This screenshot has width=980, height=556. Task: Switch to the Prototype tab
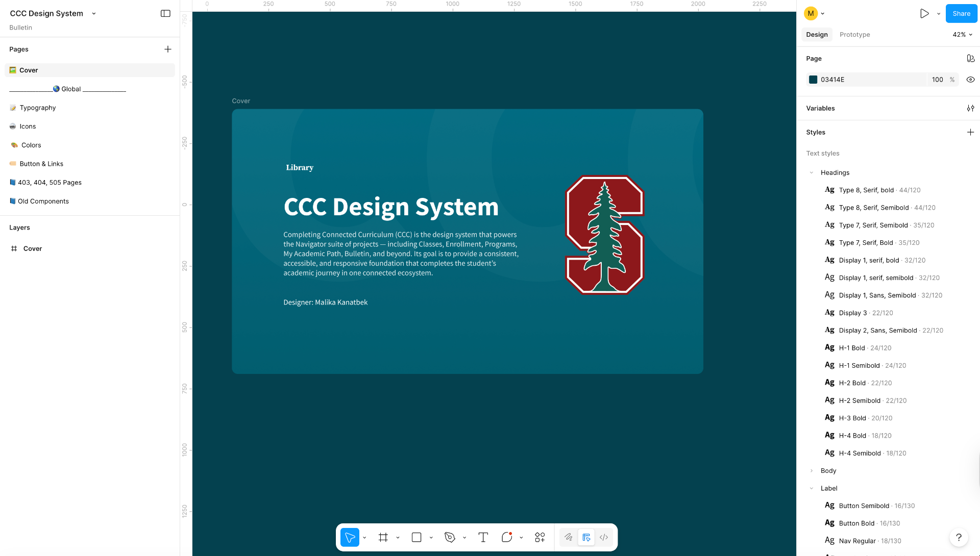coord(854,35)
